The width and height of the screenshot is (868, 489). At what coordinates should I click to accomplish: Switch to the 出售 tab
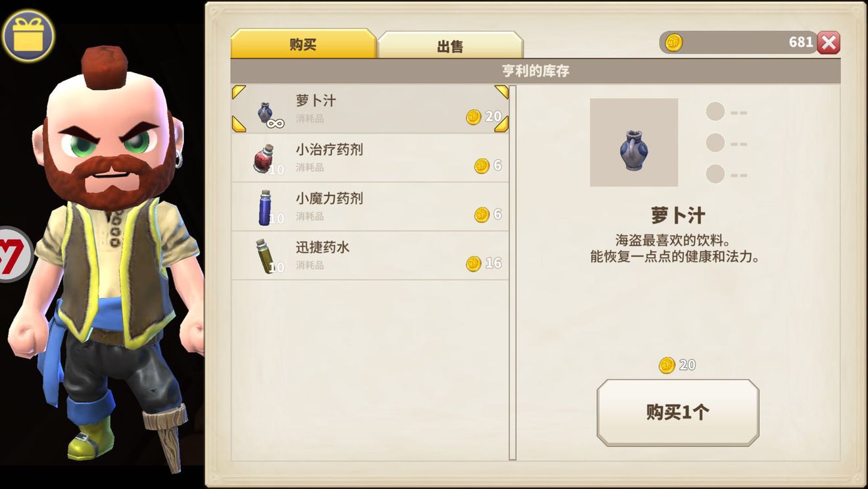pos(450,45)
